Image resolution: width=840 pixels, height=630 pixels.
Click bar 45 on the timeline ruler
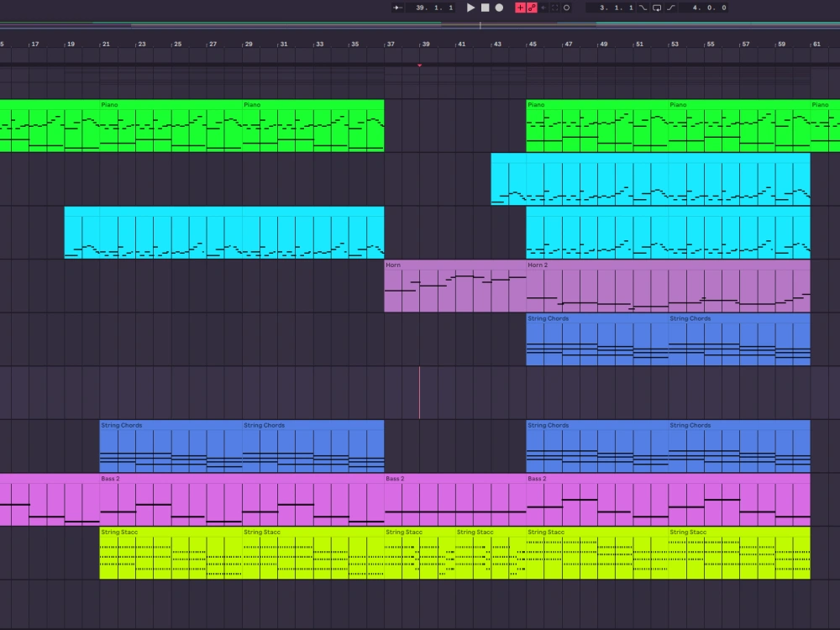point(533,44)
